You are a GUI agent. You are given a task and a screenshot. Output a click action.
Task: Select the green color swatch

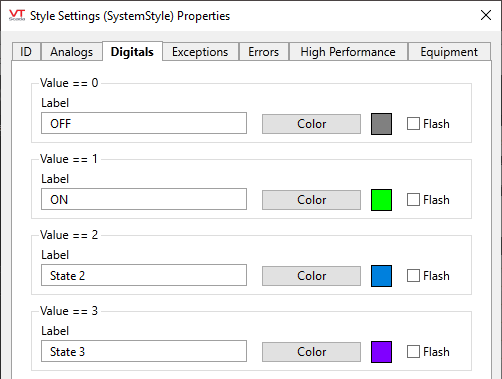381,200
